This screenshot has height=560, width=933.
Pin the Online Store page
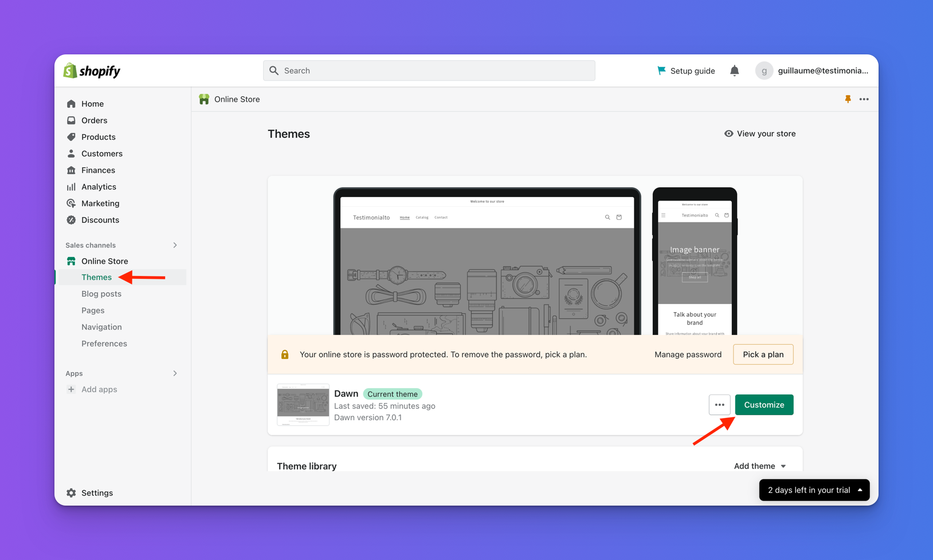point(848,99)
